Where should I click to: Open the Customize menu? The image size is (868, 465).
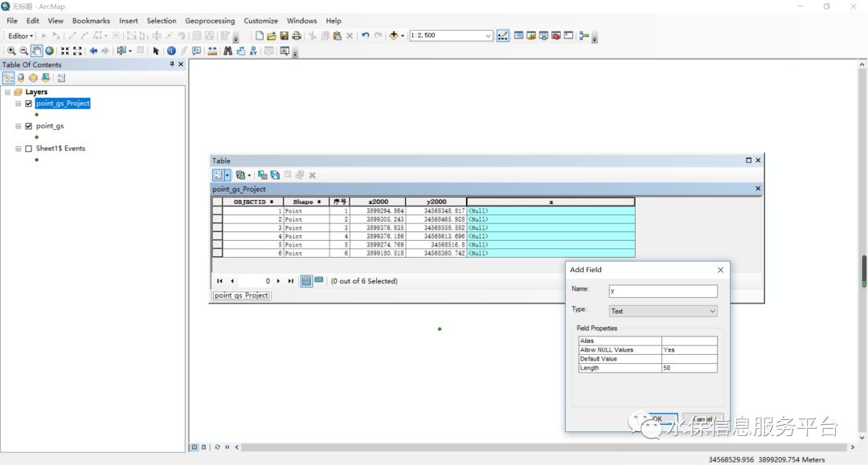[x=260, y=20]
